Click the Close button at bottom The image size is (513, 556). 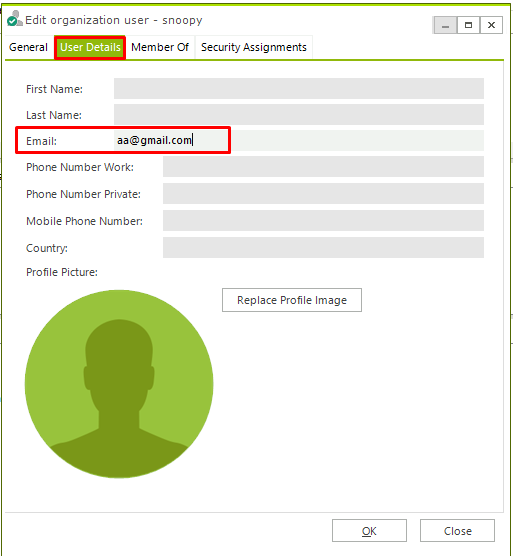click(x=457, y=531)
